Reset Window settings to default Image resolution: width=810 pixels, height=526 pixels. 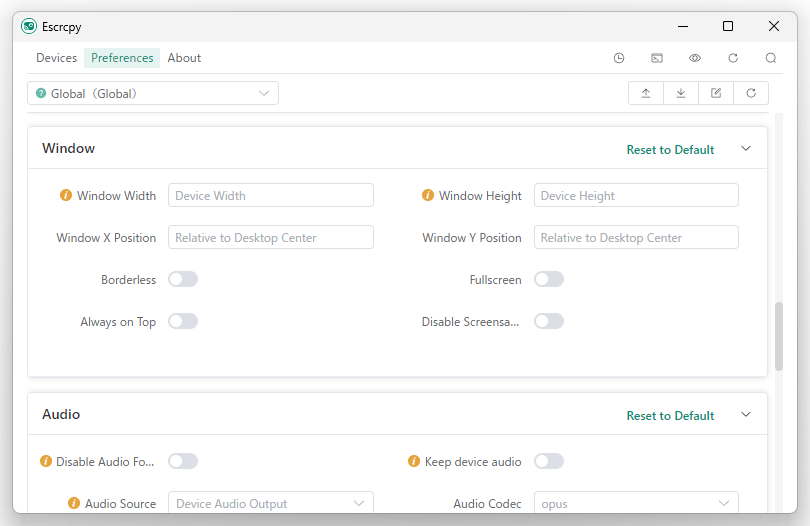click(x=670, y=150)
